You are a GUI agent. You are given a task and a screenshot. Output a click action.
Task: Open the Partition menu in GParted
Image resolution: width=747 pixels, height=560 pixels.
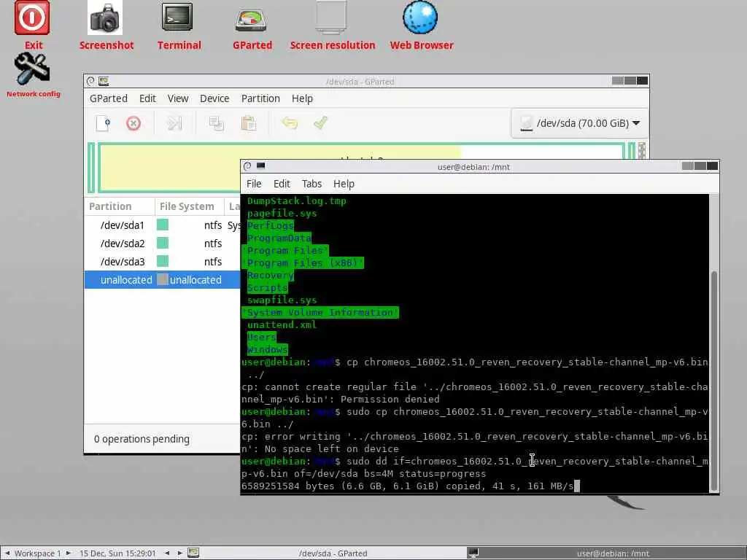click(260, 98)
